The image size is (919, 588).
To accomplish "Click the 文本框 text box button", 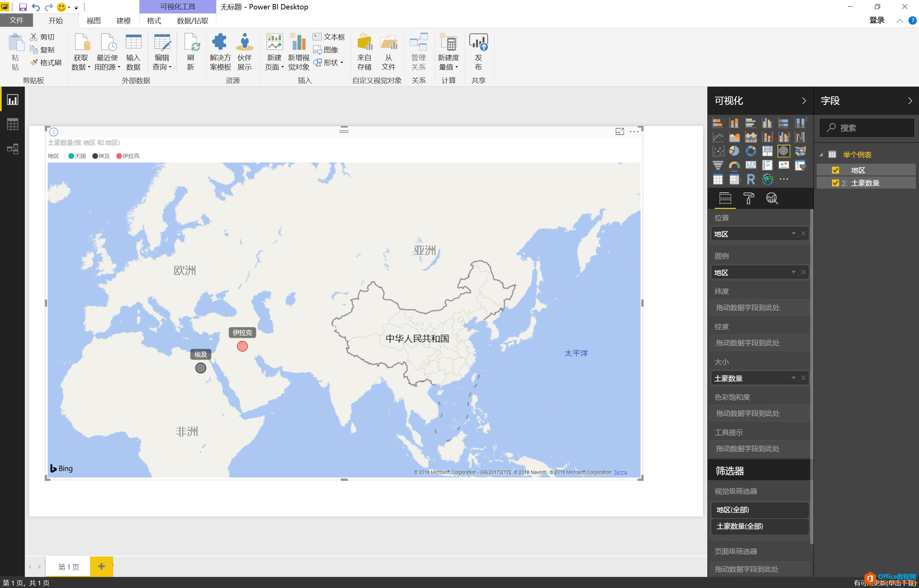I will click(329, 37).
